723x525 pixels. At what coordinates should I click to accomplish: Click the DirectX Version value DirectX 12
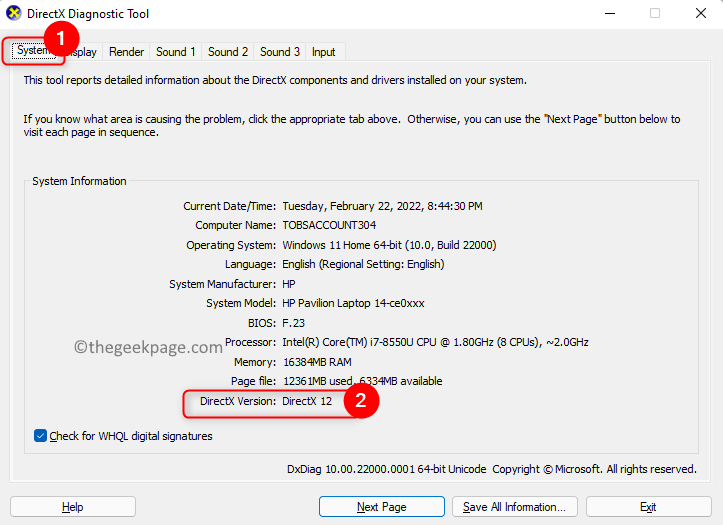point(307,401)
